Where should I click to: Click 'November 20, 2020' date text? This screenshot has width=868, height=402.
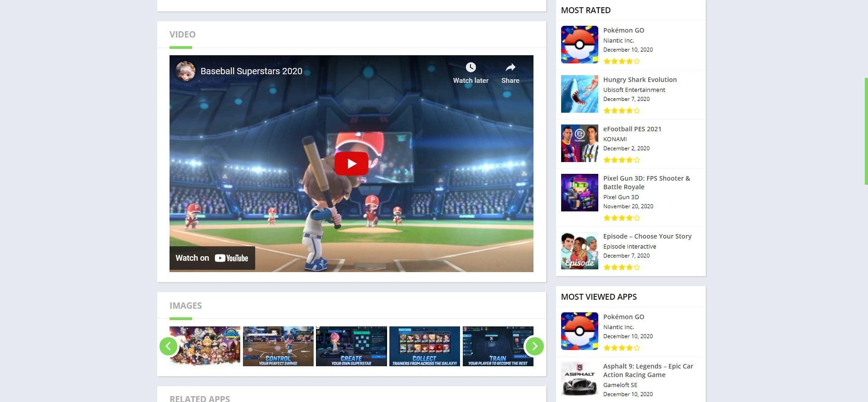[x=628, y=206]
